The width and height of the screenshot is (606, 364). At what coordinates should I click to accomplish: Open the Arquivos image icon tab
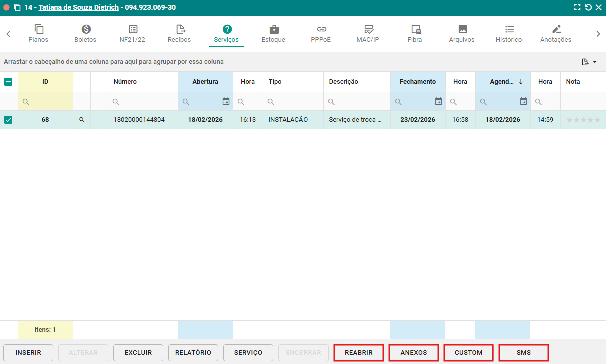(x=462, y=30)
